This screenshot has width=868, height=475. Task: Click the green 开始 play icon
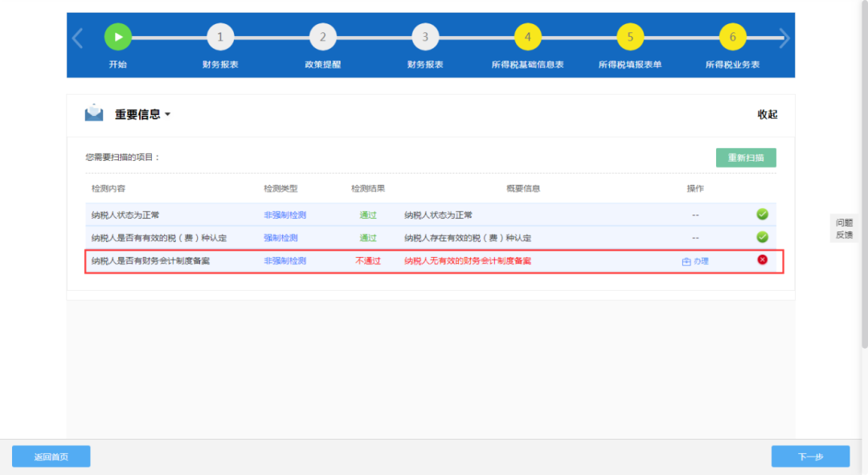tap(118, 37)
